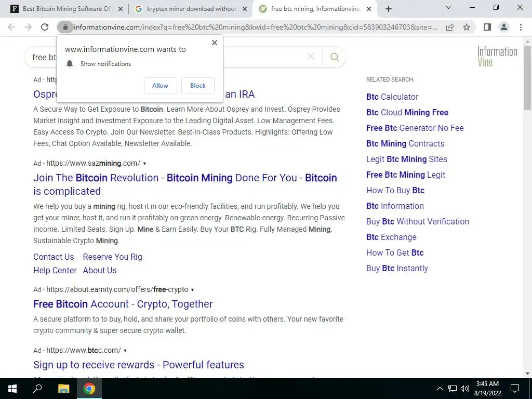532x399 pixels.
Task: Open the Windows notification center
Action: click(515, 389)
